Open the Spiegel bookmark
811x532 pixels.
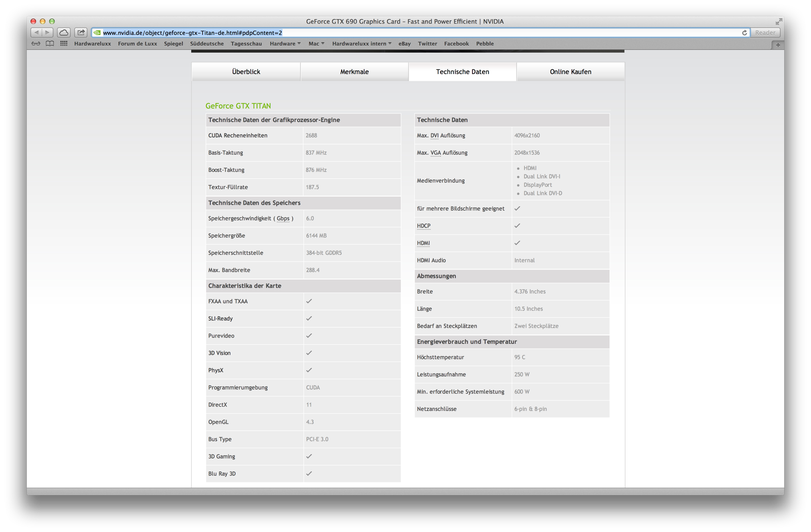click(173, 44)
